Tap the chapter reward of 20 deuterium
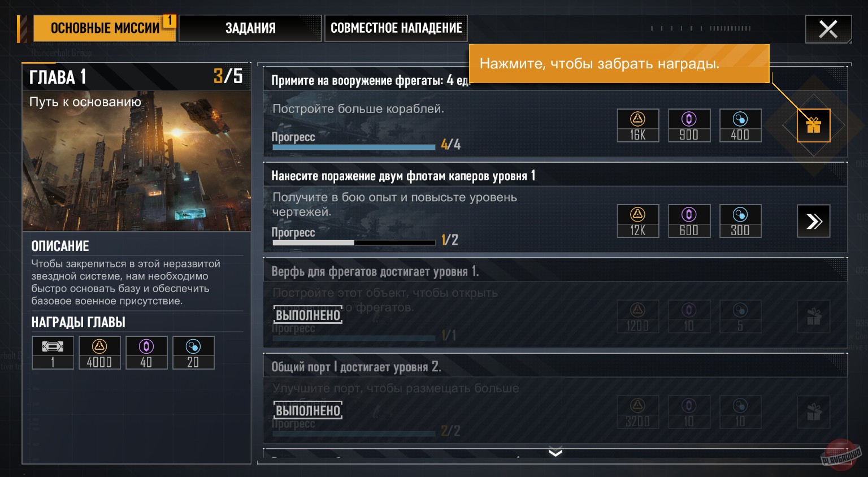Screen dimensions: 868x477 tap(193, 353)
